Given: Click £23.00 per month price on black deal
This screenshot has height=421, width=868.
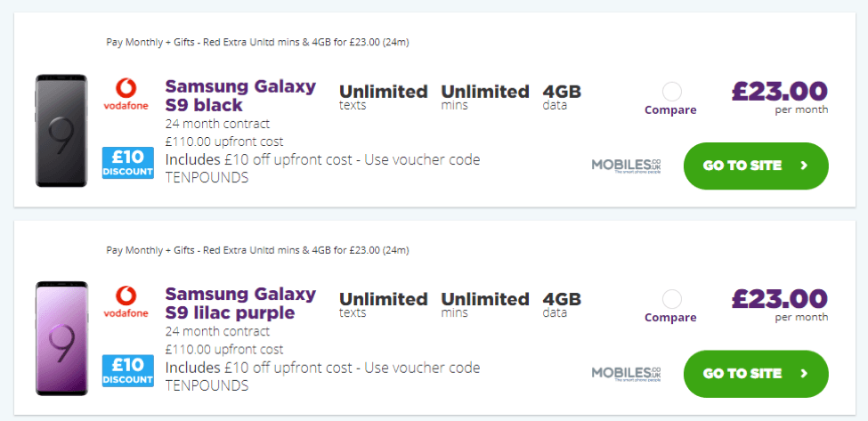Looking at the screenshot, I should click(779, 93).
